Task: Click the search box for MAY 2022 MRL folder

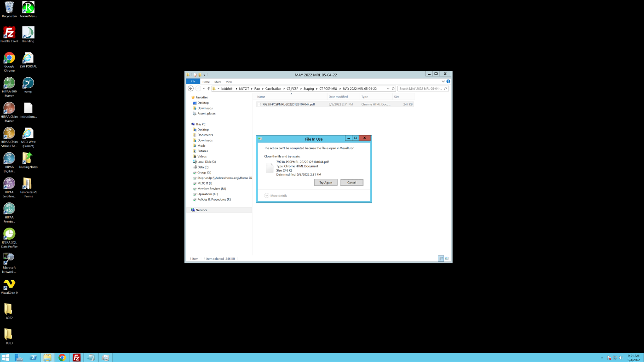Action: click(x=421, y=89)
